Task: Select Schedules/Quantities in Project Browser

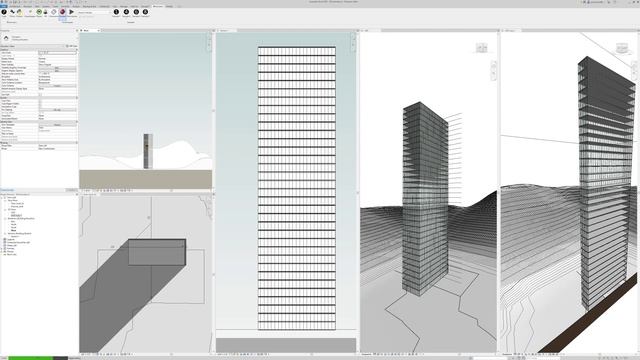Action: (19, 242)
